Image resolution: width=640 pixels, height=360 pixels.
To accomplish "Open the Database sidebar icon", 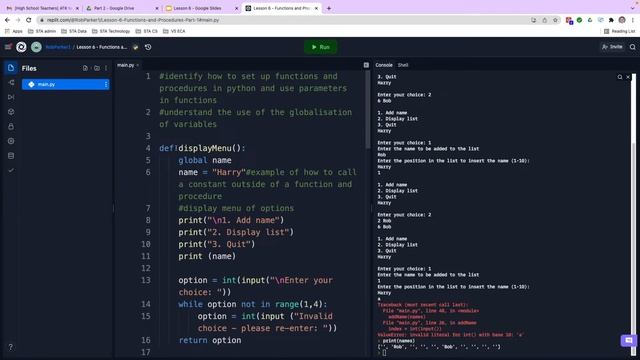I will click(11, 156).
